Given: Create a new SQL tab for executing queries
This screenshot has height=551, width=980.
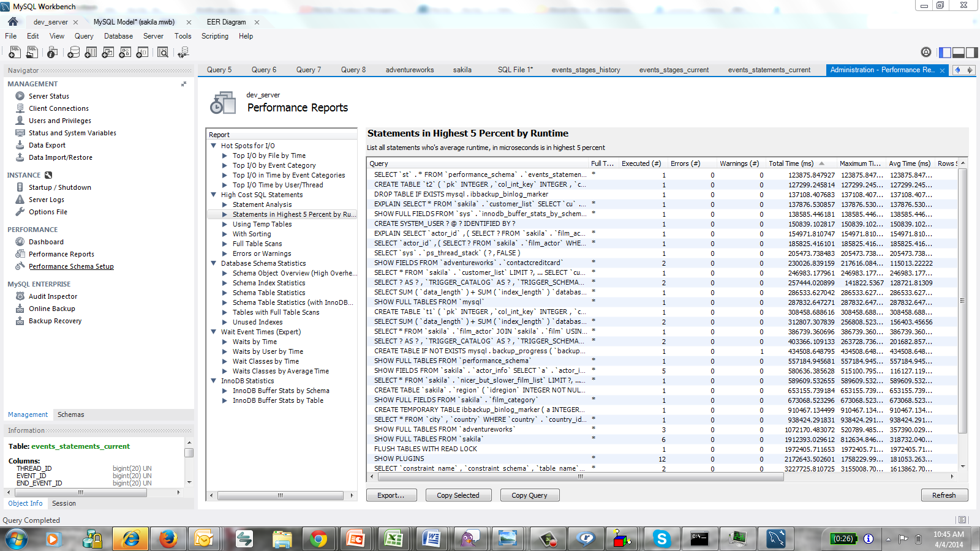Looking at the screenshot, I should click(14, 52).
